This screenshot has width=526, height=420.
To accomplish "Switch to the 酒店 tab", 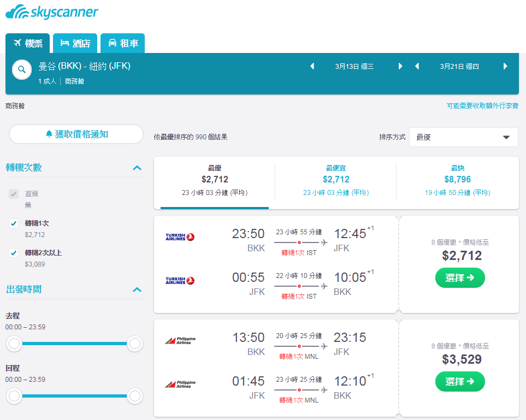I will [75, 43].
